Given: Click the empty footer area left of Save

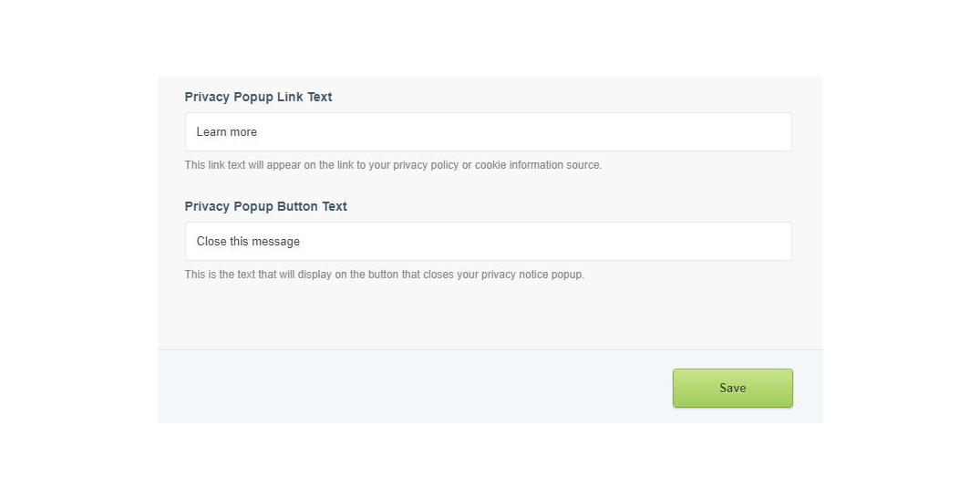Looking at the screenshot, I should [410, 388].
